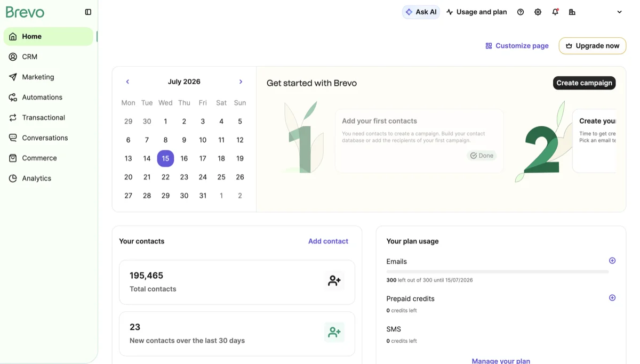The height and width of the screenshot is (364, 640).
Task: Click the SMS label in plan usage
Action: pyautogui.click(x=394, y=329)
